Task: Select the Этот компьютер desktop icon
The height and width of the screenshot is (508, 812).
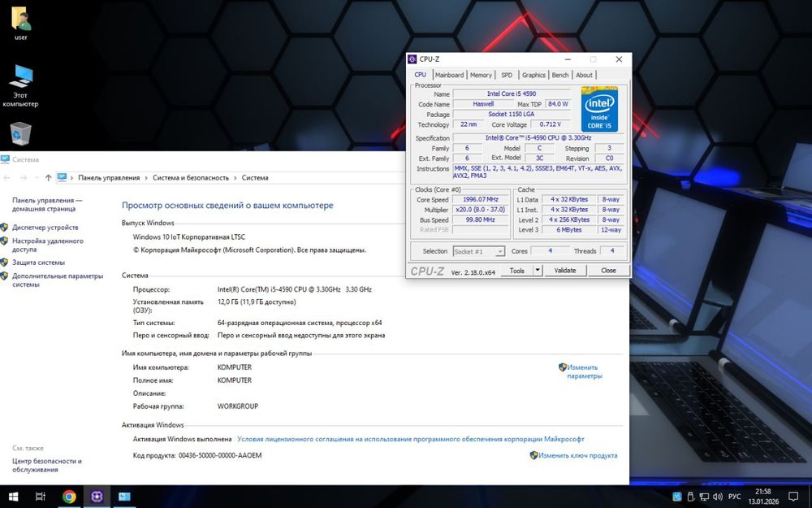Action: [21, 86]
